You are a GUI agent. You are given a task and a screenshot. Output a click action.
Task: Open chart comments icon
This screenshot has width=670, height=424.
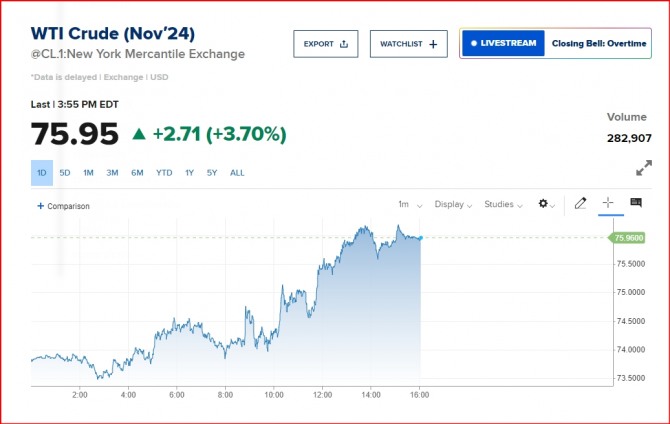(635, 204)
